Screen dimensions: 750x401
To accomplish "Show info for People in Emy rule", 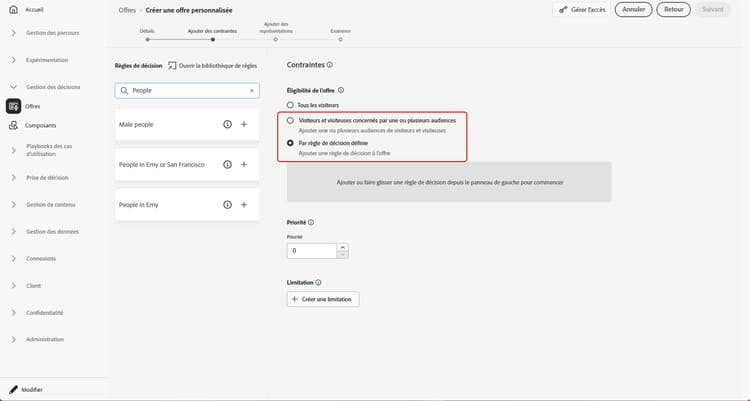I will 227,205.
